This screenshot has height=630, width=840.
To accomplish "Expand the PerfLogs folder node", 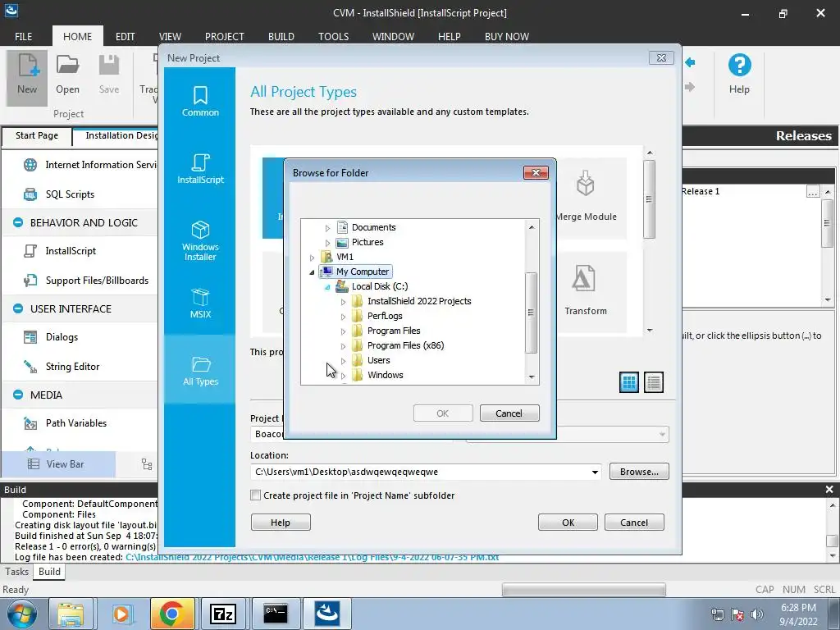I will tap(343, 317).
